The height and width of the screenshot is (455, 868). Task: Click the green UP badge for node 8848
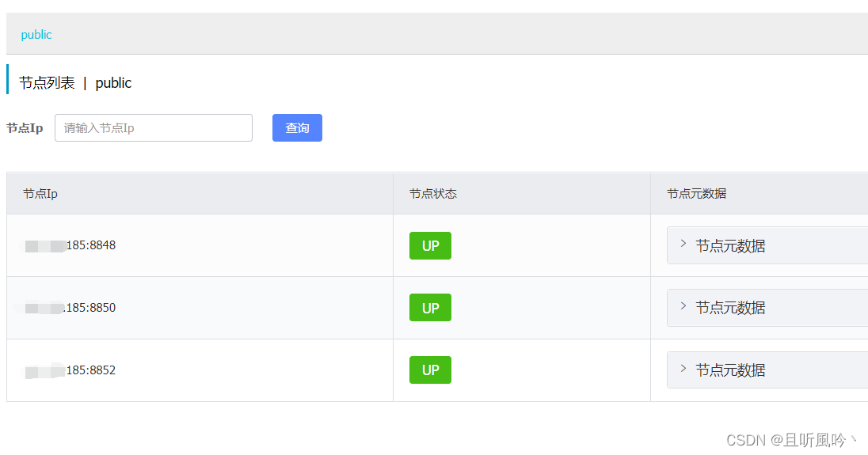pos(430,246)
